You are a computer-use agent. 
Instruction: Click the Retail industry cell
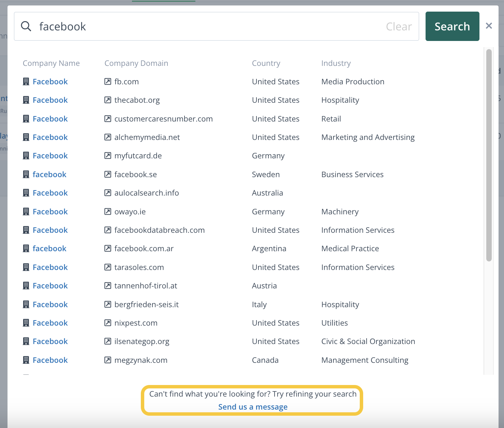[x=331, y=119]
